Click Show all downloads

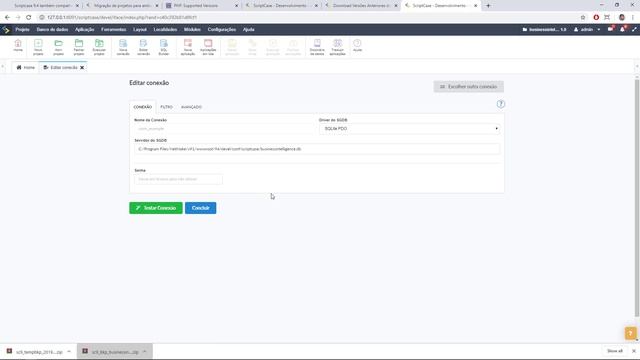tap(615, 351)
